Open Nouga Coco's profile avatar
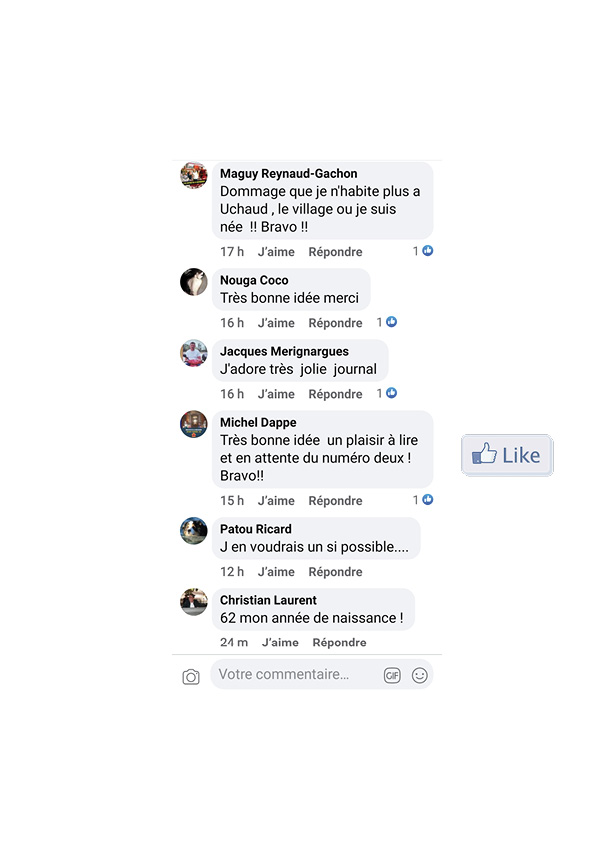 coord(194,282)
